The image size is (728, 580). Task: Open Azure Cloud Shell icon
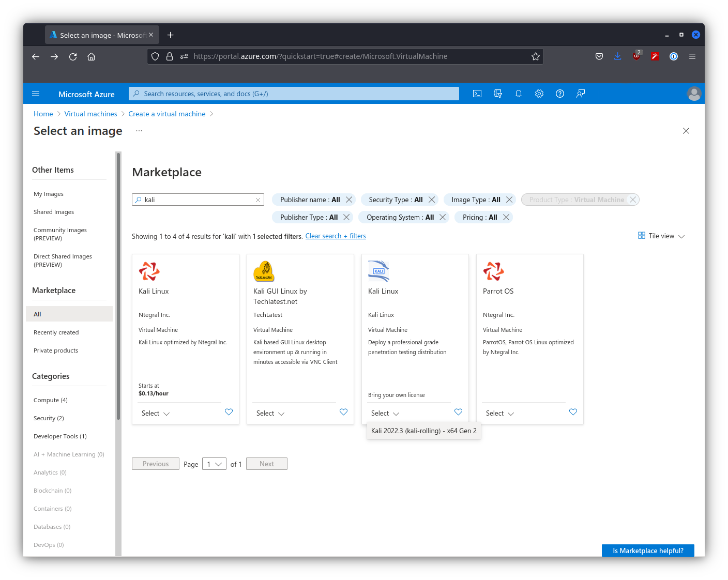(x=477, y=94)
